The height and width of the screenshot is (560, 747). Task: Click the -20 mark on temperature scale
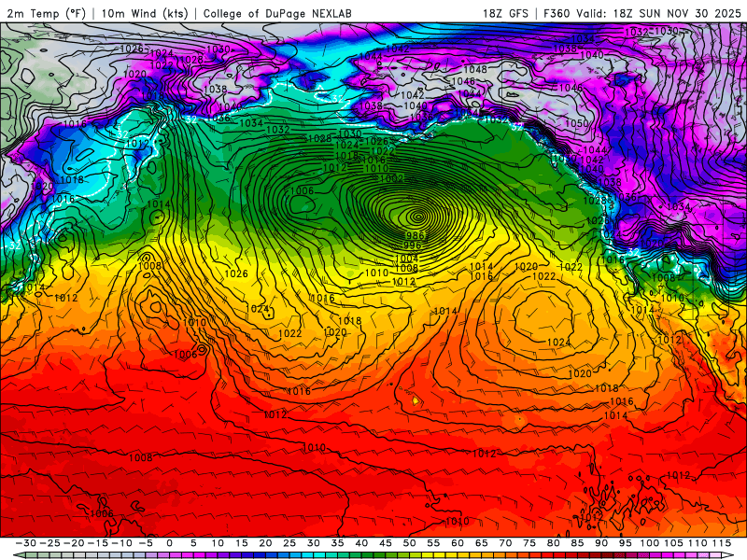[74, 543]
